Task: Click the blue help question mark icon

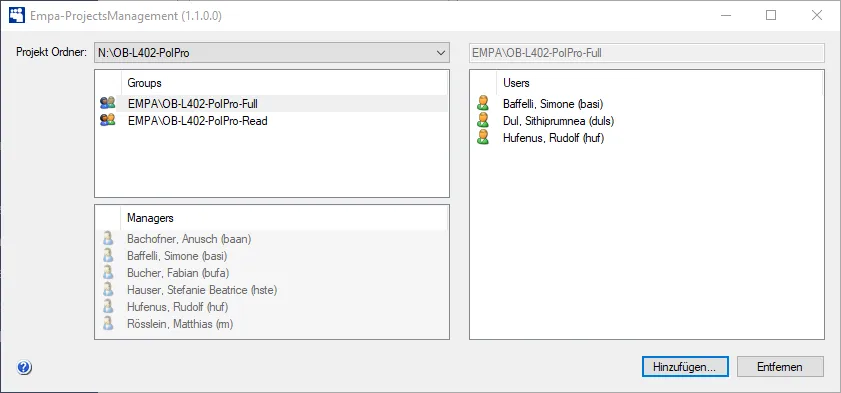Action: tap(24, 367)
